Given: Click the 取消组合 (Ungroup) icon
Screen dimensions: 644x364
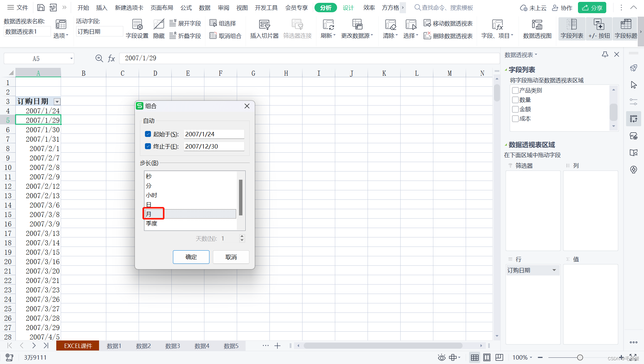Looking at the screenshot, I should (x=213, y=36).
